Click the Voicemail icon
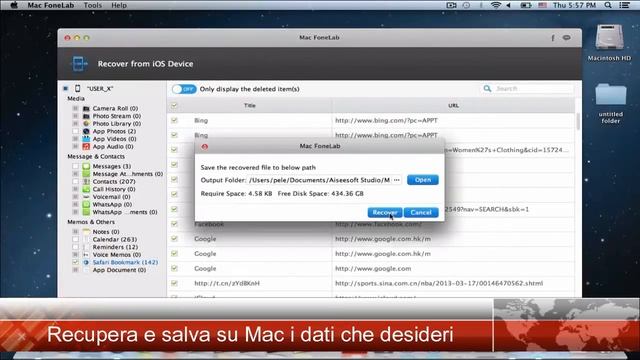 (x=86, y=197)
